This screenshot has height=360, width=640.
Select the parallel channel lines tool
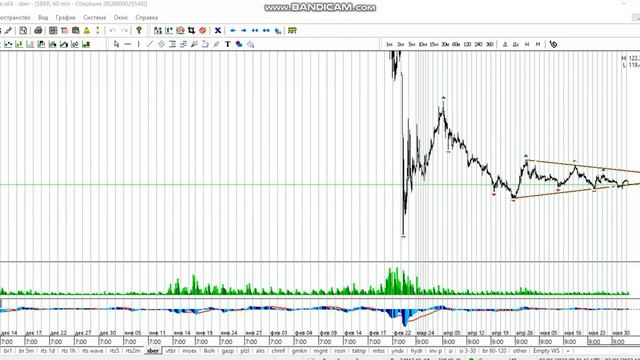pos(161,44)
